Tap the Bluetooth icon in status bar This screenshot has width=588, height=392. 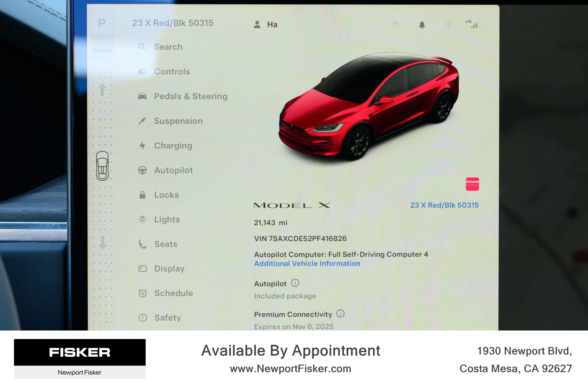(448, 25)
